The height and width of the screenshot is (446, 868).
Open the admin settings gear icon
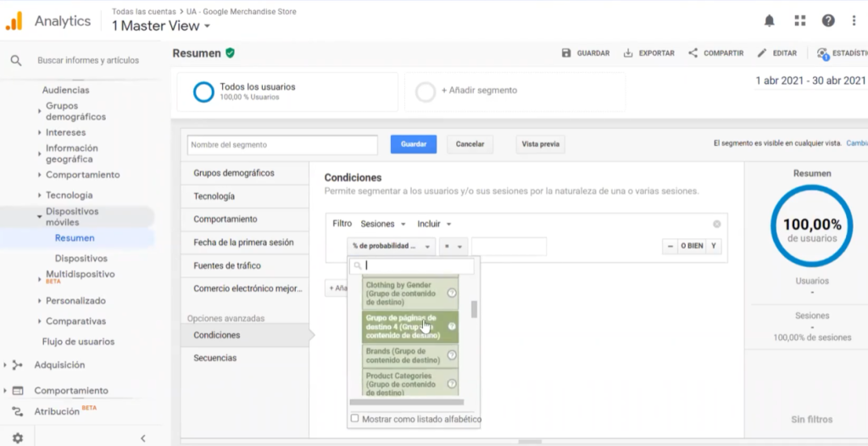(18, 438)
